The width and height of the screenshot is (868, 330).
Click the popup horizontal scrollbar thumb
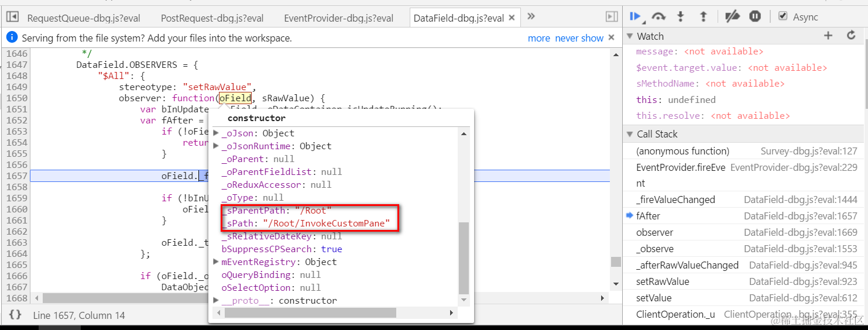(310, 313)
